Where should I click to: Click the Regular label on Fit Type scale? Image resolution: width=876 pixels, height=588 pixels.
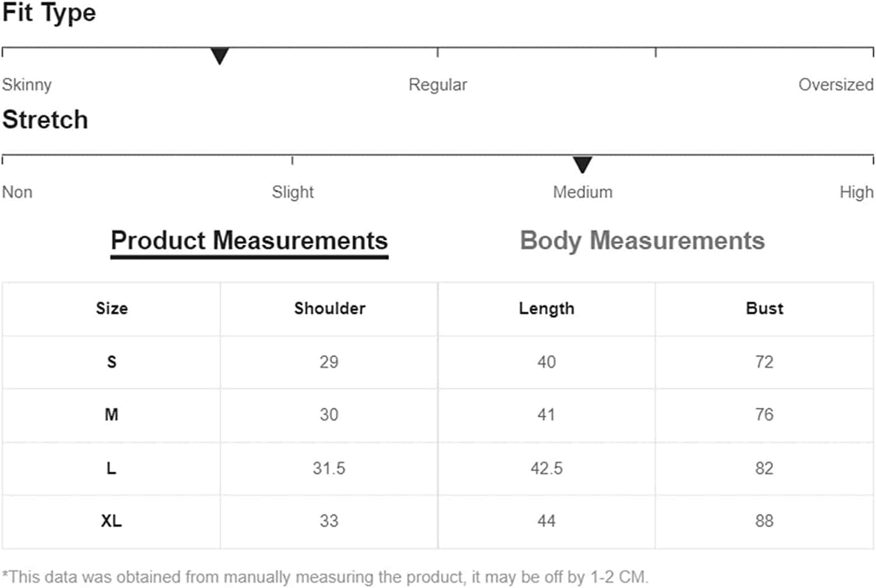tap(437, 85)
